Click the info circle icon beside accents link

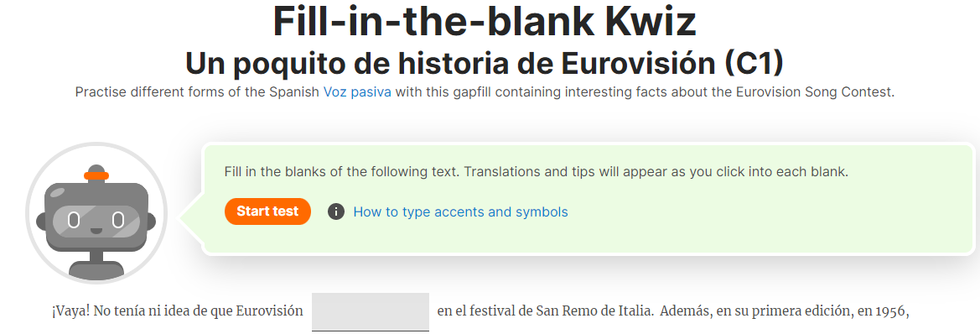pos(335,212)
